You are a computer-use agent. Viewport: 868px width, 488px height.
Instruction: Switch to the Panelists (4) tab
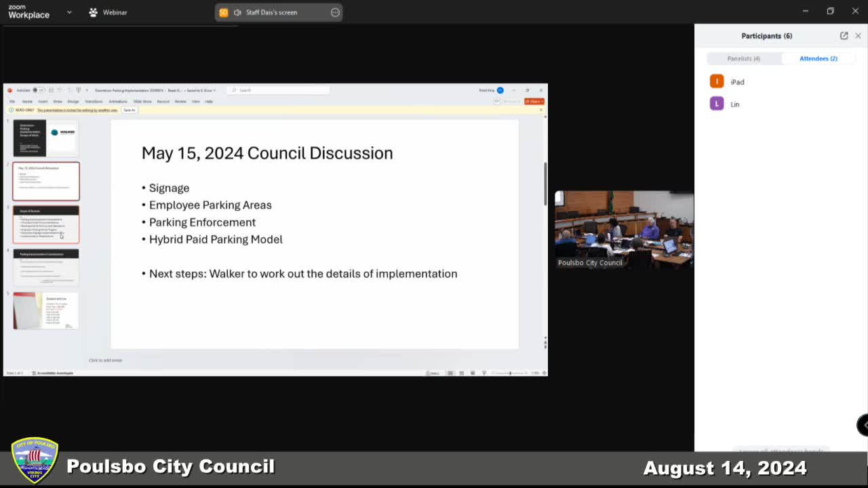(743, 58)
